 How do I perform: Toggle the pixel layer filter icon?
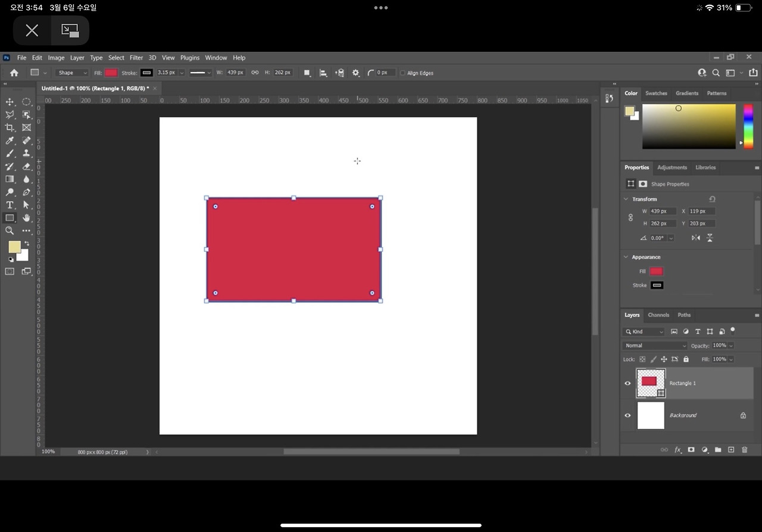[x=674, y=331]
